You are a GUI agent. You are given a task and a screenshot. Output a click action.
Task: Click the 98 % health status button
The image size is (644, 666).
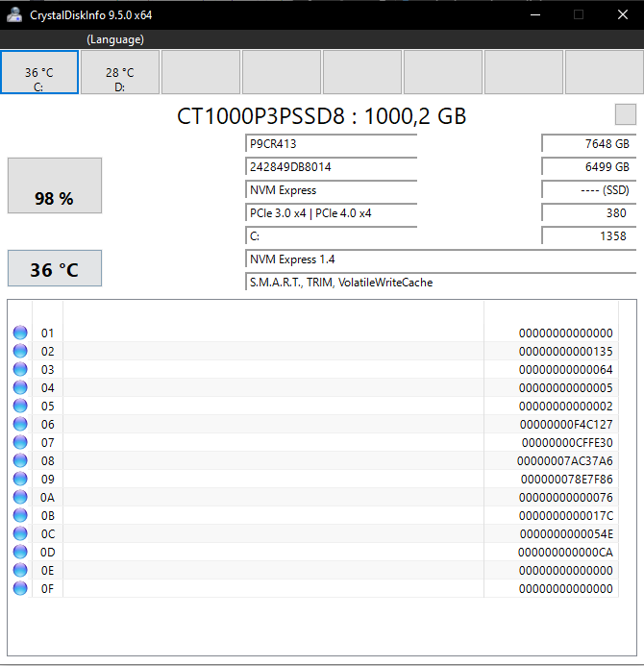tap(55, 185)
